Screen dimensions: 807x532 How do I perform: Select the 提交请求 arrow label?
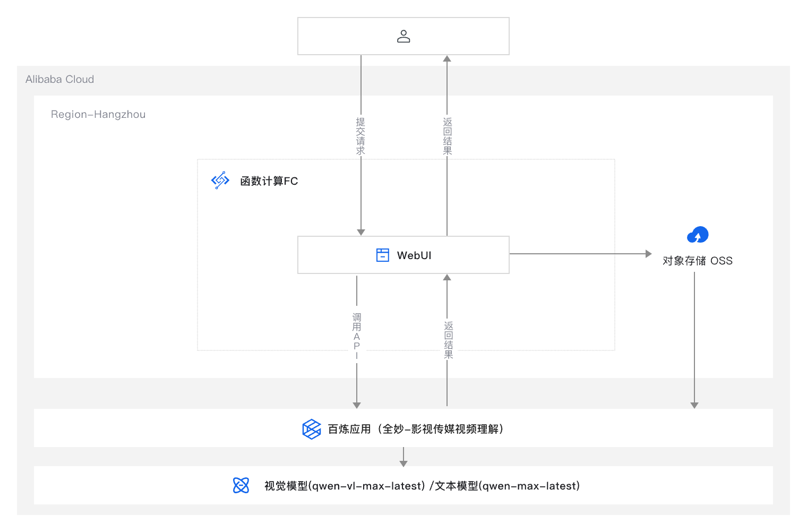coord(360,136)
